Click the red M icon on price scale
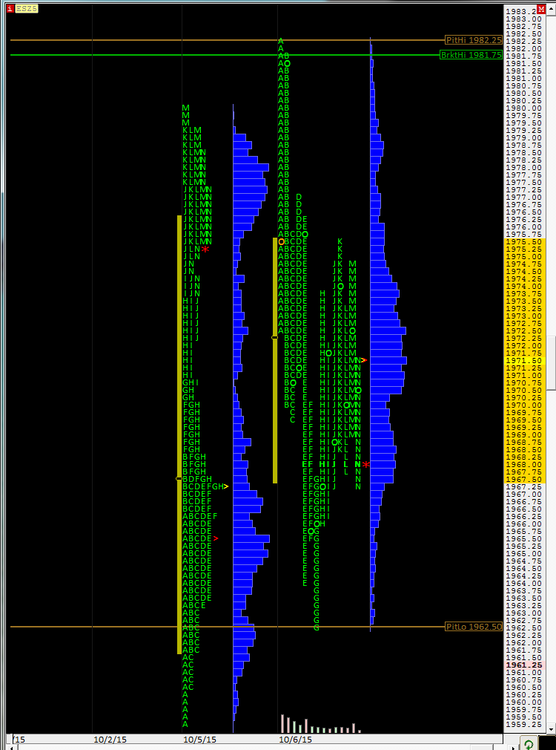This screenshot has width=556, height=750. click(541, 10)
